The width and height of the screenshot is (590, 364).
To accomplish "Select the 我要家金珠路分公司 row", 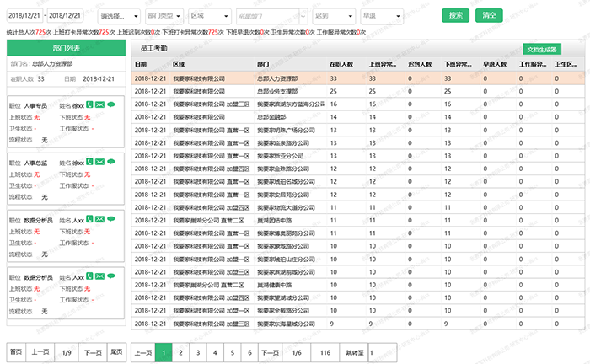I will point(358,169).
